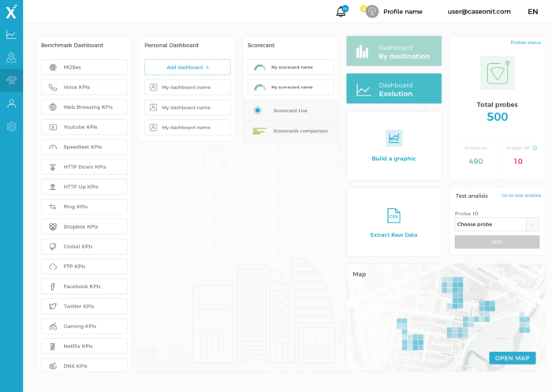Expand the Choose probe dropdown

pyautogui.click(x=533, y=224)
